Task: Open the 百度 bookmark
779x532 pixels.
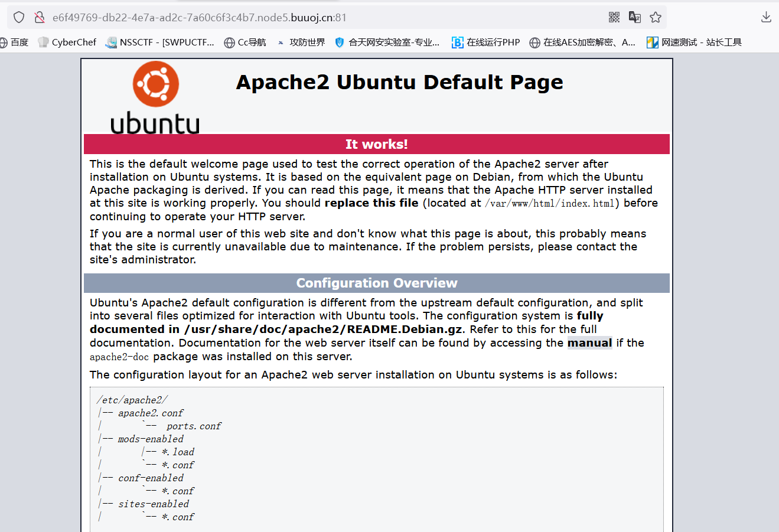Action: pyautogui.click(x=14, y=42)
